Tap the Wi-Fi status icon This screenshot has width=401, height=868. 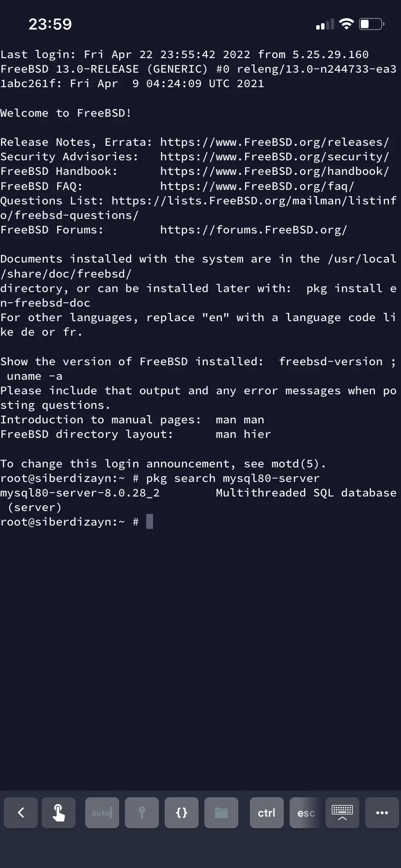pos(346,24)
